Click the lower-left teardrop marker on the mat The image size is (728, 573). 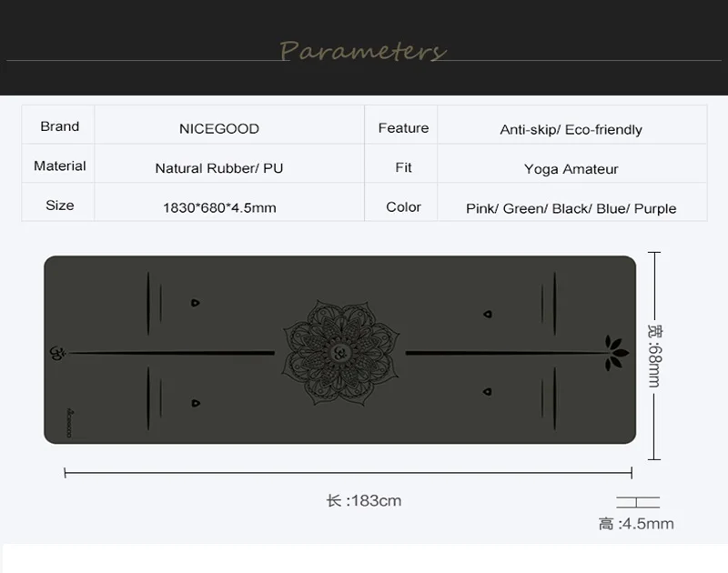pyautogui.click(x=196, y=400)
